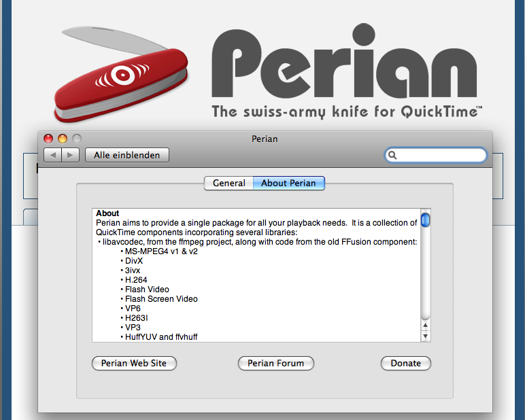Minimize window with yellow button
Image resolution: width=525 pixels, height=420 pixels.
click(x=63, y=138)
